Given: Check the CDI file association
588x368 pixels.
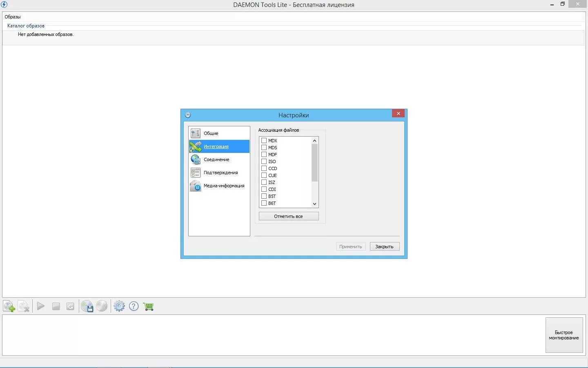Looking at the screenshot, I should (x=264, y=189).
